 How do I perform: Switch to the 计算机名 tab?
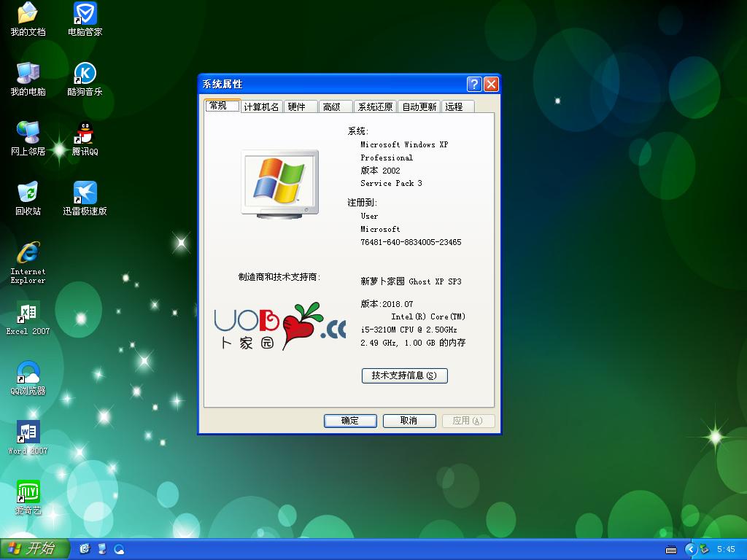(261, 106)
